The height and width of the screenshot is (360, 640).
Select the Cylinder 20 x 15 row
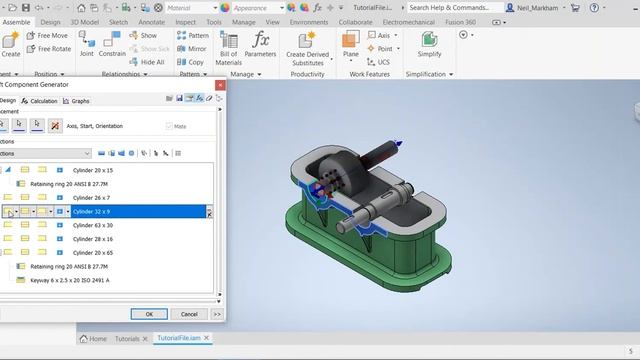[x=93, y=170]
